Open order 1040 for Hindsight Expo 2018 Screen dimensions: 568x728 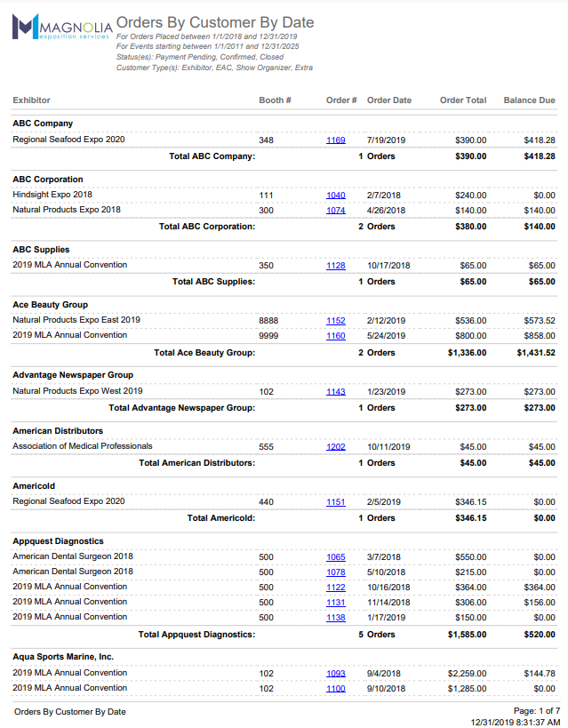pyautogui.click(x=335, y=196)
